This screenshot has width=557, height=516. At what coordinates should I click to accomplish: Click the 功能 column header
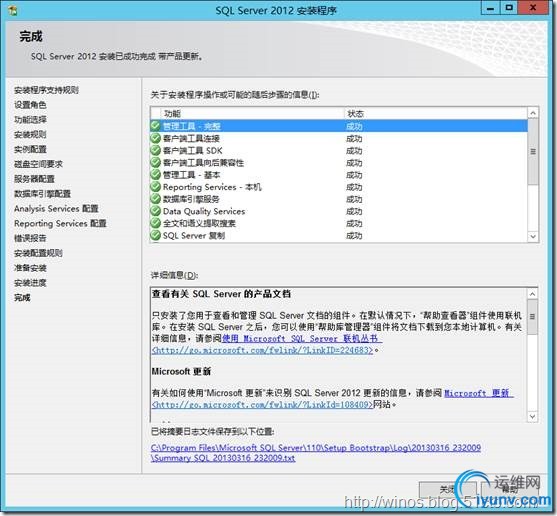pos(252,113)
